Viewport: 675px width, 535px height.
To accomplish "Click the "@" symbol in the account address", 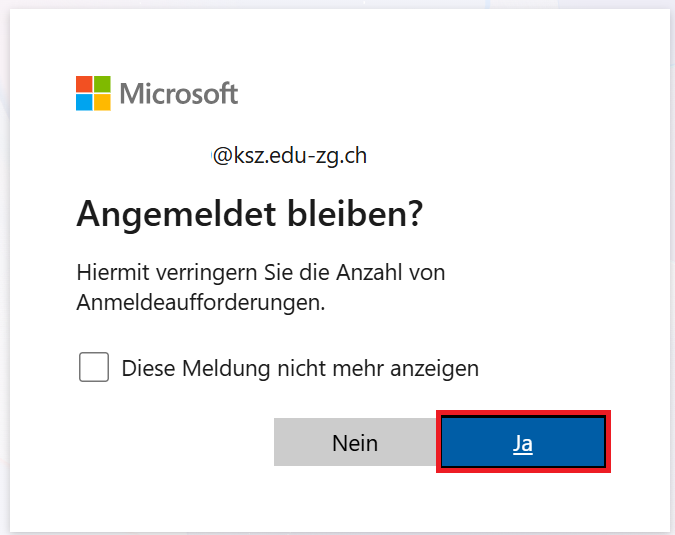I will (x=221, y=156).
